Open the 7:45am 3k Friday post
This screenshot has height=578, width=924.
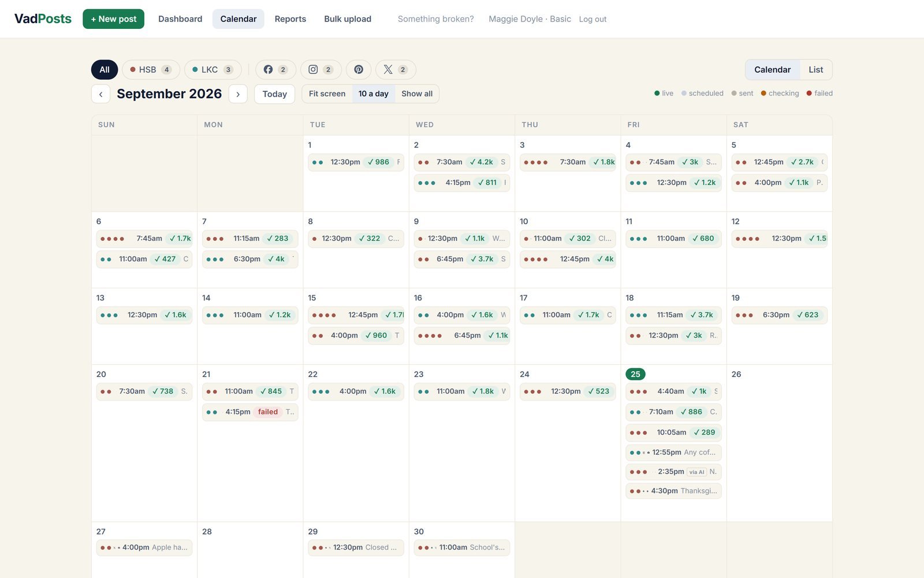(x=673, y=162)
